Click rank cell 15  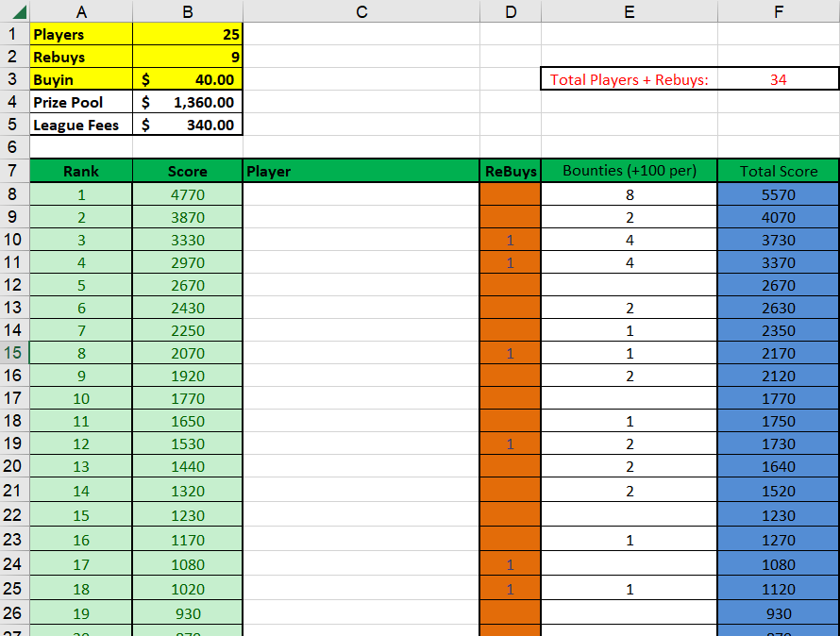point(81,515)
